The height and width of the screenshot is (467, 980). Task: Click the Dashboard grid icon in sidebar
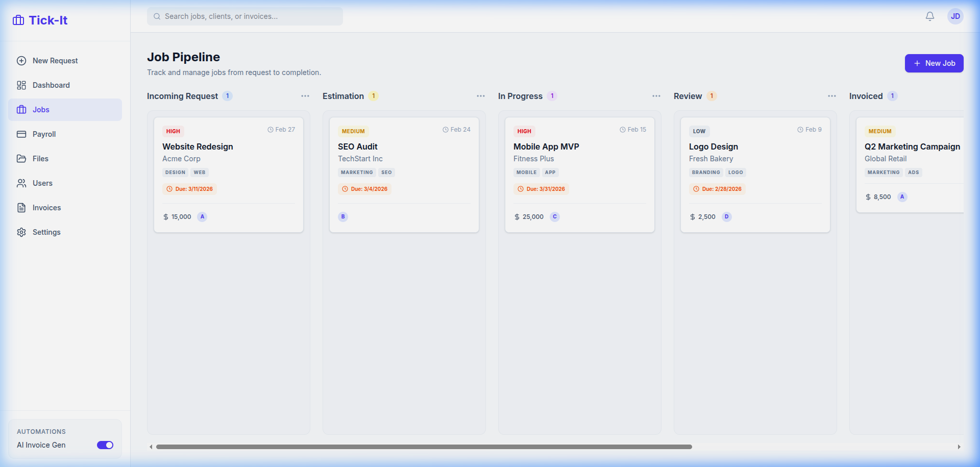click(21, 85)
